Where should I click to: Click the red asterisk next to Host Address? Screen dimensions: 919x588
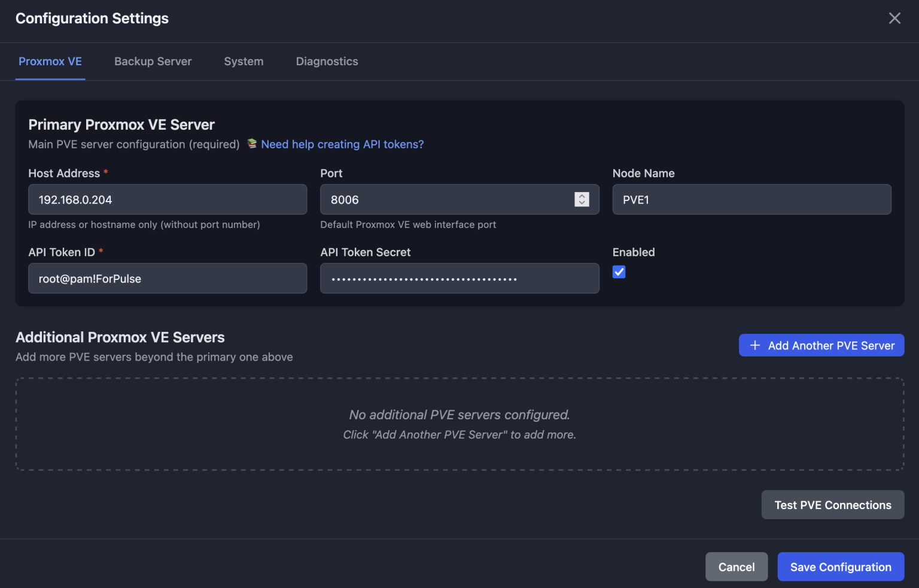(106, 172)
